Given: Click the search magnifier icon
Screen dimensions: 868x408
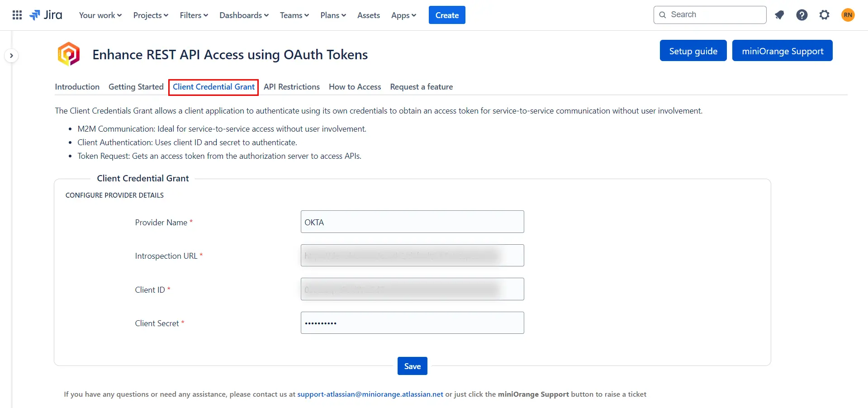Looking at the screenshot, I should click(663, 15).
